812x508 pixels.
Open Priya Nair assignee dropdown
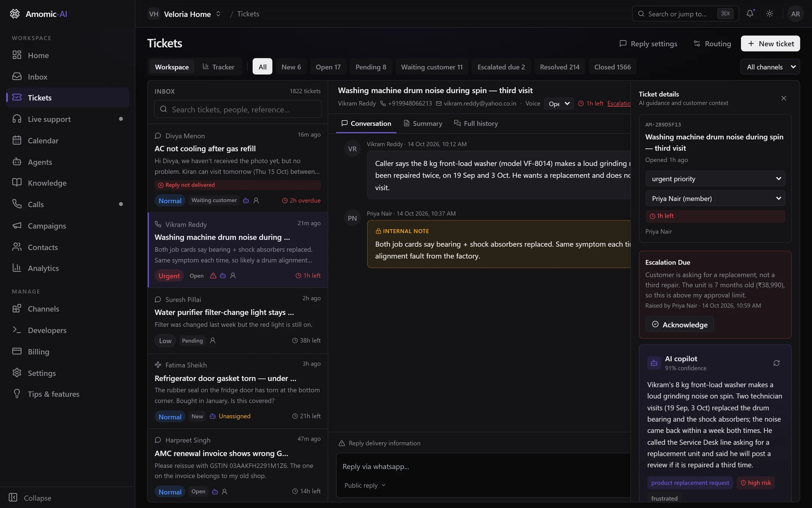[x=715, y=198]
